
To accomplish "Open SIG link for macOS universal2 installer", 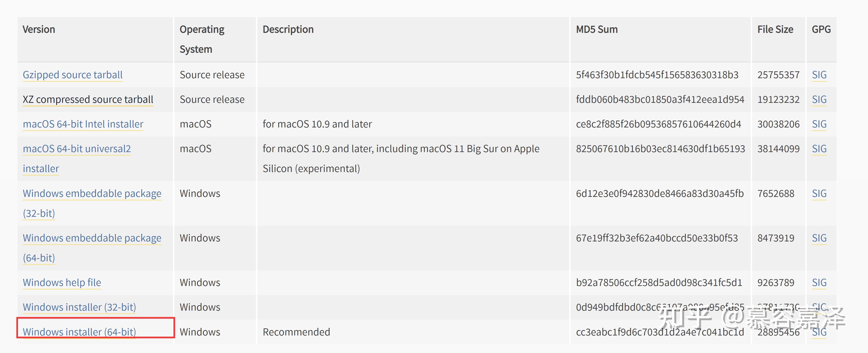I will 819,149.
